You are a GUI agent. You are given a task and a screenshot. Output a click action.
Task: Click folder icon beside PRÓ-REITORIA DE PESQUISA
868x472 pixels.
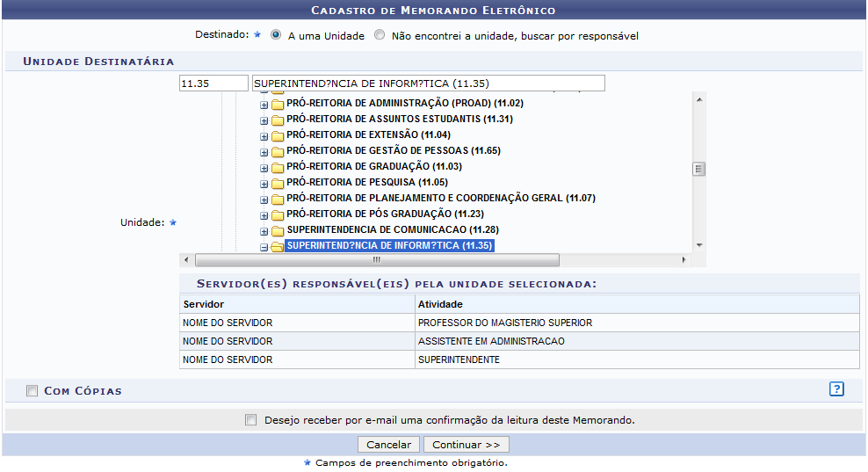coord(278,183)
